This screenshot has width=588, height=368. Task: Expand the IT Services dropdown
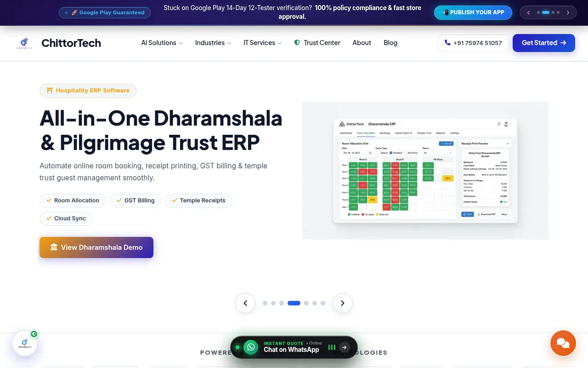pos(262,43)
